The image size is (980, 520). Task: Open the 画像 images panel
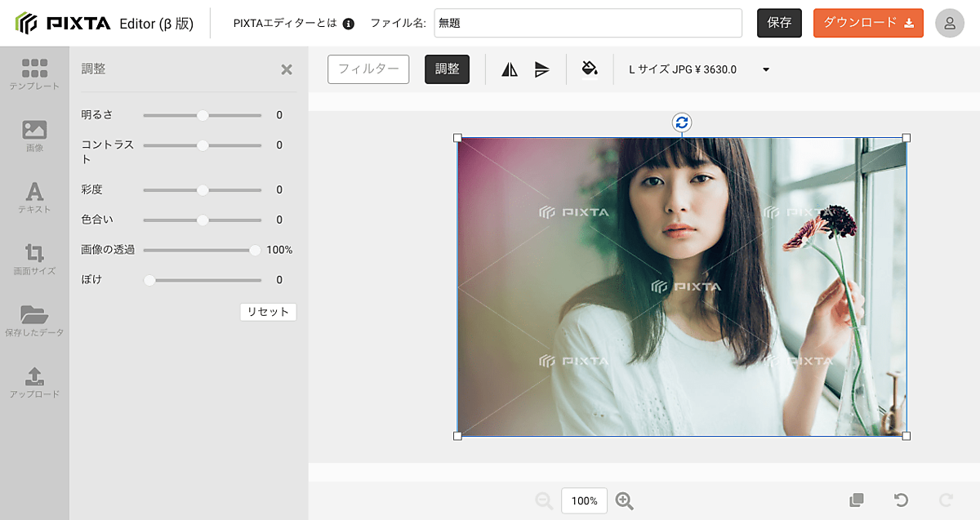click(x=34, y=136)
